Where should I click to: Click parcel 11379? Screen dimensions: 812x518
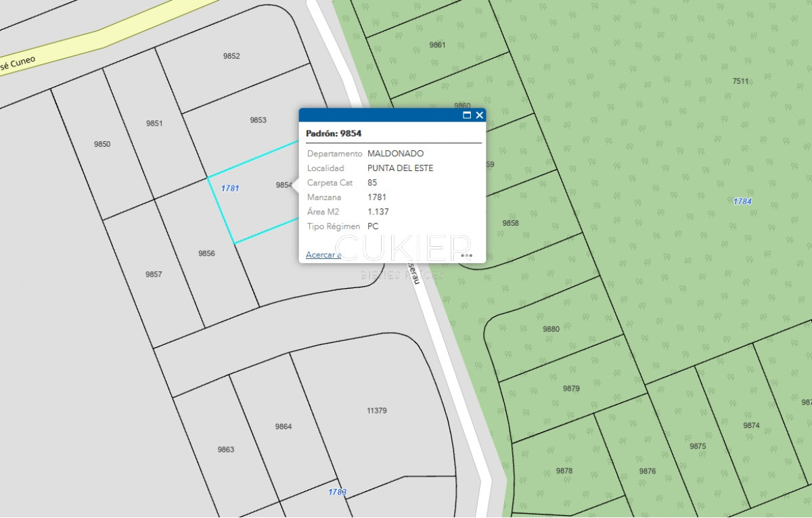[x=376, y=409]
